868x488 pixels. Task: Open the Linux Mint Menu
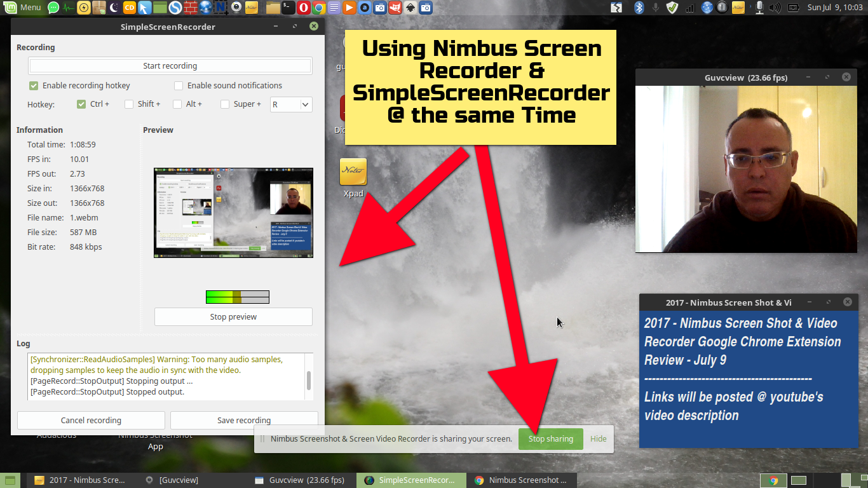click(x=22, y=8)
